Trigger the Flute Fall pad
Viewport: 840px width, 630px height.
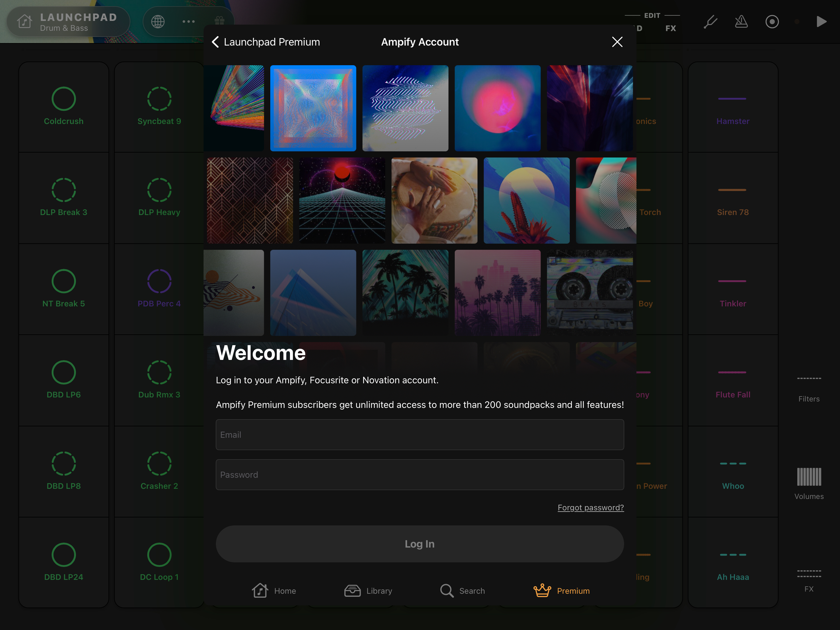pyautogui.click(x=733, y=380)
